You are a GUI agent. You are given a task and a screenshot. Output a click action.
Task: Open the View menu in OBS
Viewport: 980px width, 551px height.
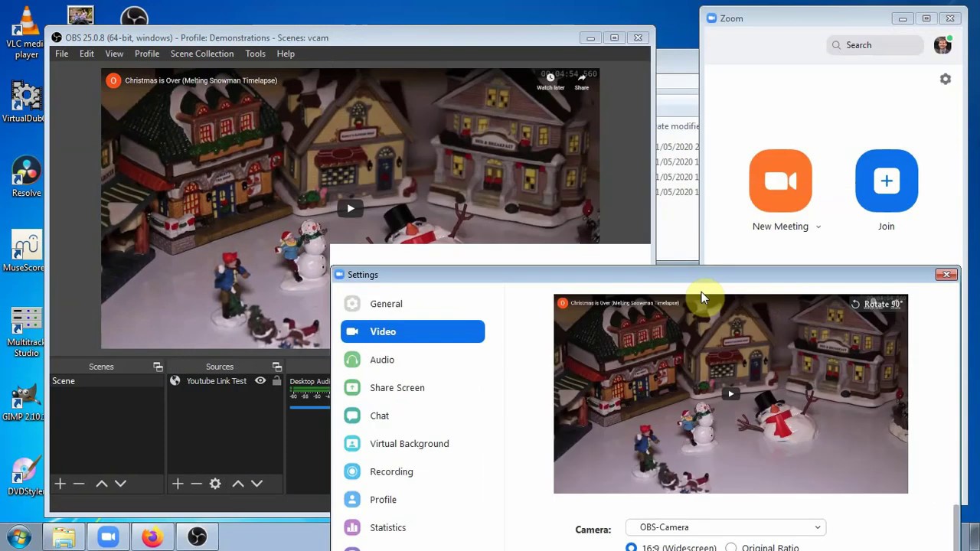[114, 54]
